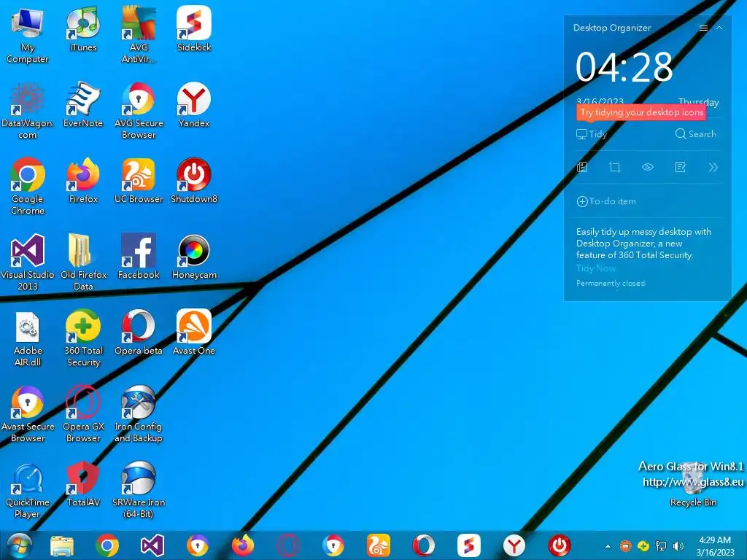
Task: Select Adobe AIR.dll file
Action: click(27, 338)
